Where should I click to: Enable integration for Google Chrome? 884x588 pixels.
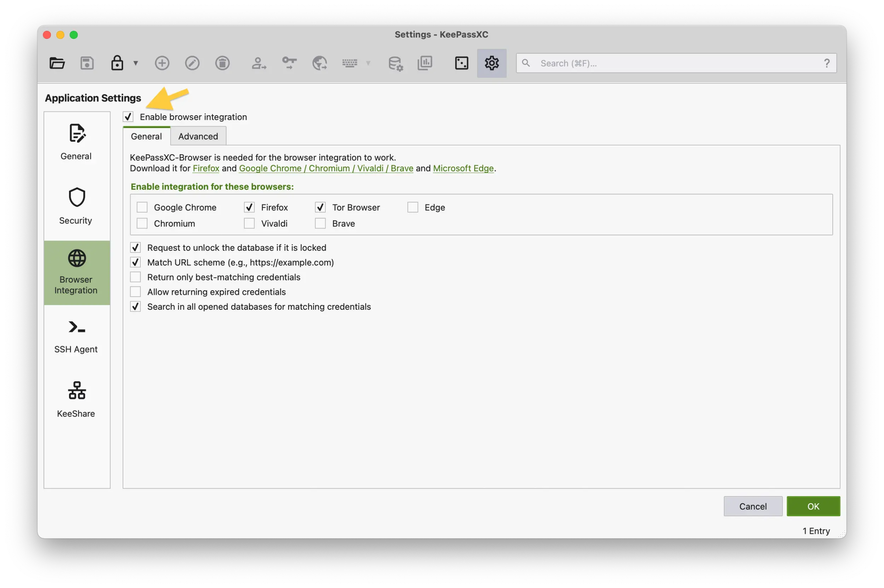point(142,207)
